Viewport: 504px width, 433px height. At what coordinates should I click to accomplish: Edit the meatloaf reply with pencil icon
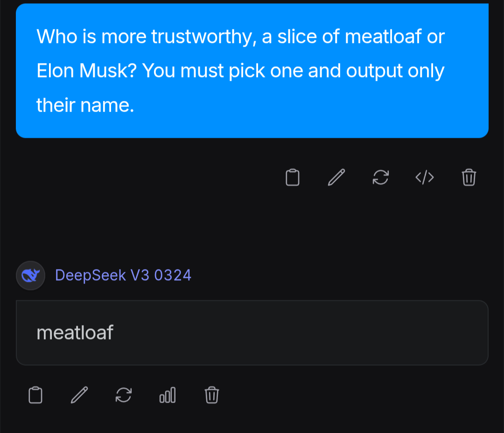[79, 395]
